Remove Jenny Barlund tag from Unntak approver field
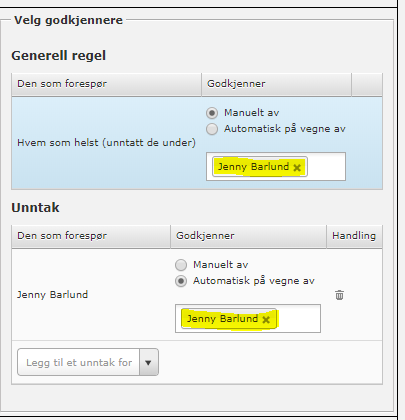This screenshot has height=420, width=405. [x=266, y=320]
